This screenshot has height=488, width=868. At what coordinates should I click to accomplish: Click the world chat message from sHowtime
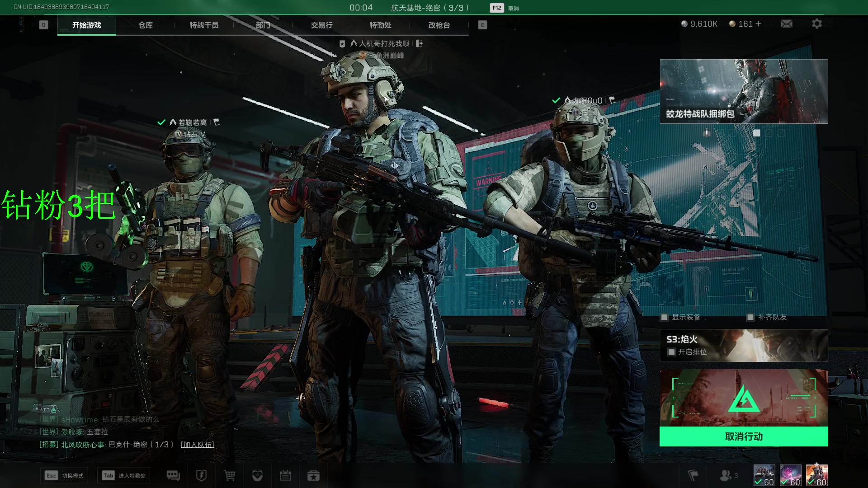99,419
